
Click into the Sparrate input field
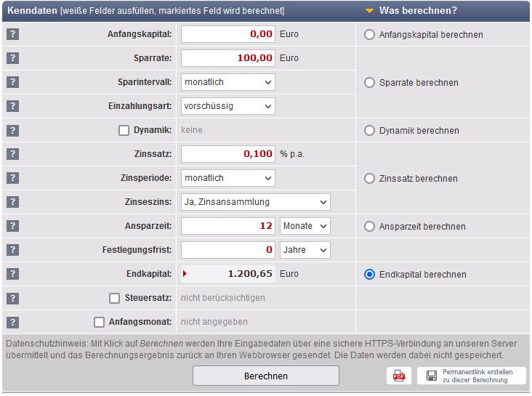pos(228,58)
